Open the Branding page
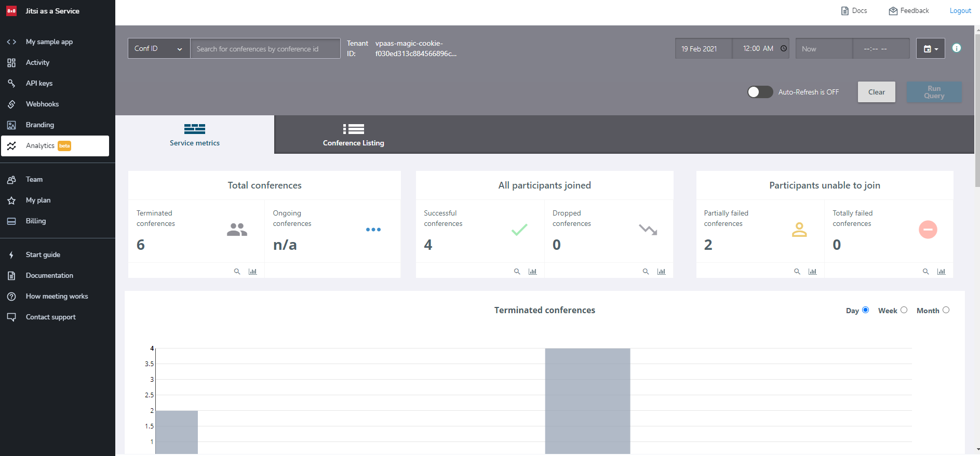 pos(40,125)
